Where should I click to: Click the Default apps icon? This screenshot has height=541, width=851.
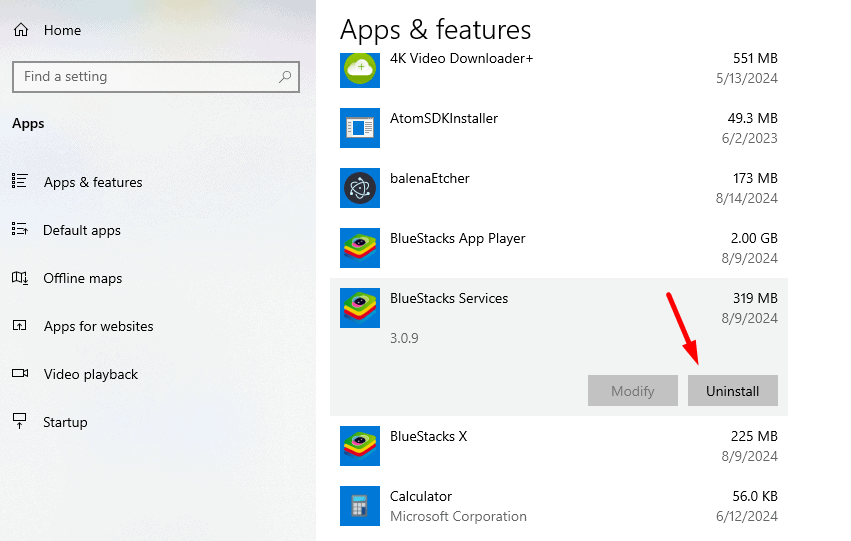[20, 229]
